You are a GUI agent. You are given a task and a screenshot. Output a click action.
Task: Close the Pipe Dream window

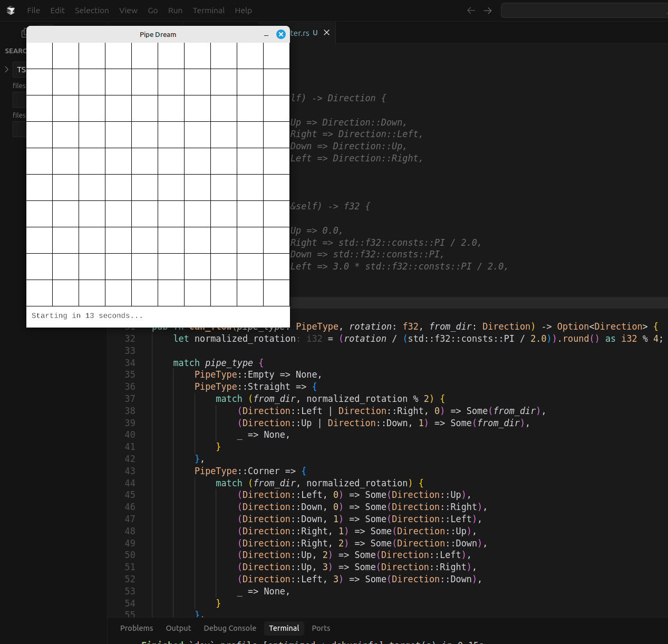pyautogui.click(x=281, y=34)
